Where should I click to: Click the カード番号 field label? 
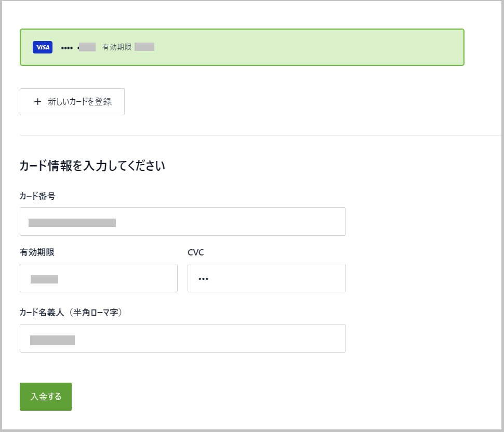[x=37, y=196]
